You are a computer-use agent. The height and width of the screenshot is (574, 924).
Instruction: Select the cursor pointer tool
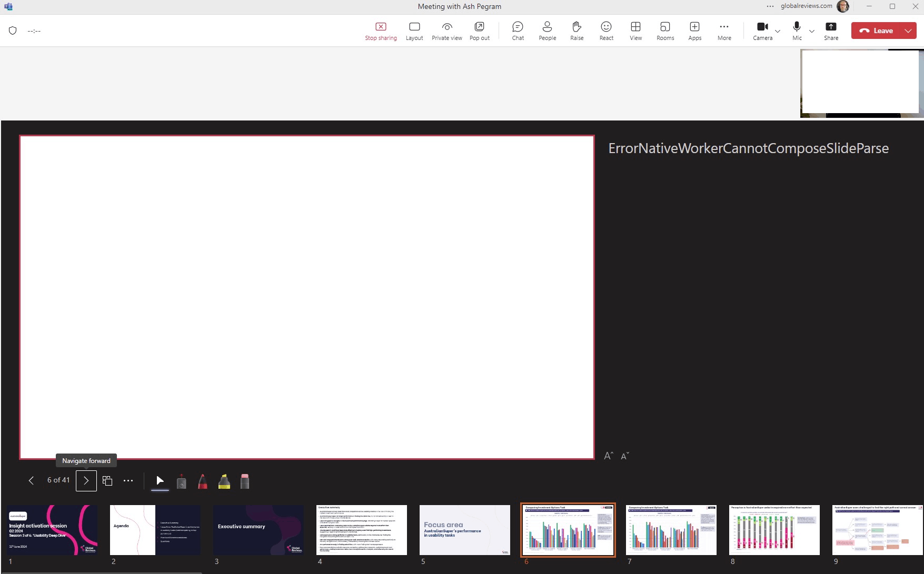[160, 480]
